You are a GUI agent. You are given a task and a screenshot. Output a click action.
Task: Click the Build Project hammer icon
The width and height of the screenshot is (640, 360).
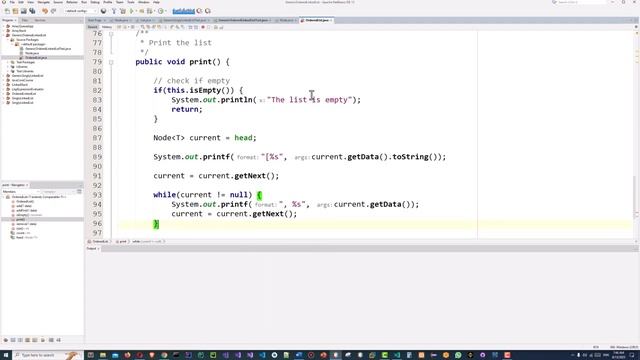(x=114, y=11)
